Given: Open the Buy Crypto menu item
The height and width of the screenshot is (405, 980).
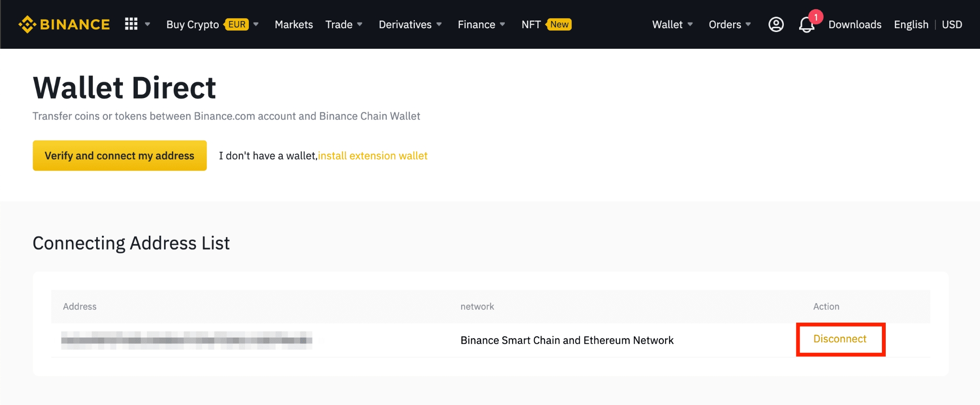Looking at the screenshot, I should (x=192, y=24).
